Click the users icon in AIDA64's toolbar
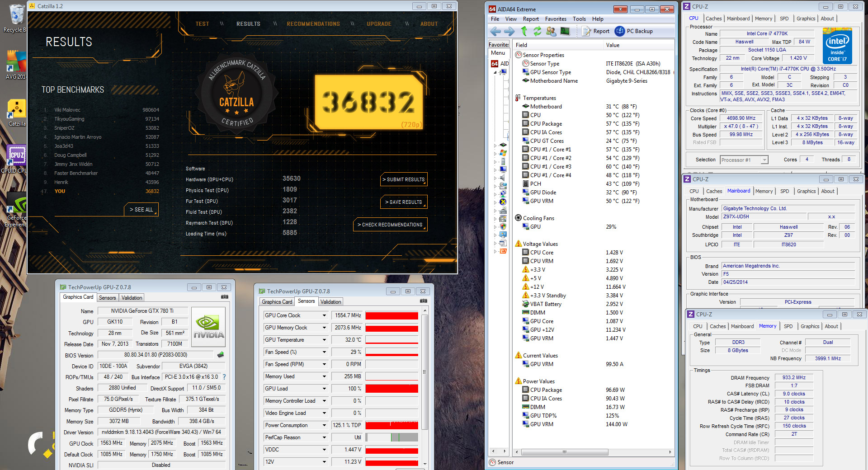868x470 pixels. pos(551,31)
